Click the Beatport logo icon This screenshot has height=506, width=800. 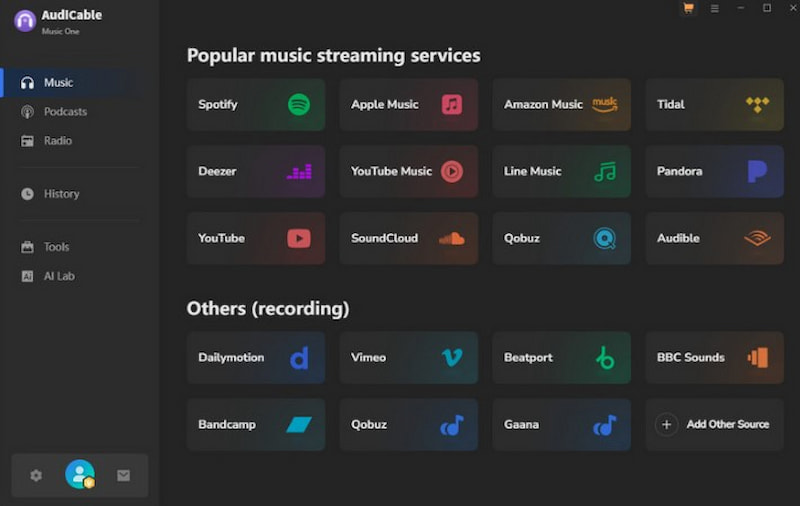pos(605,358)
